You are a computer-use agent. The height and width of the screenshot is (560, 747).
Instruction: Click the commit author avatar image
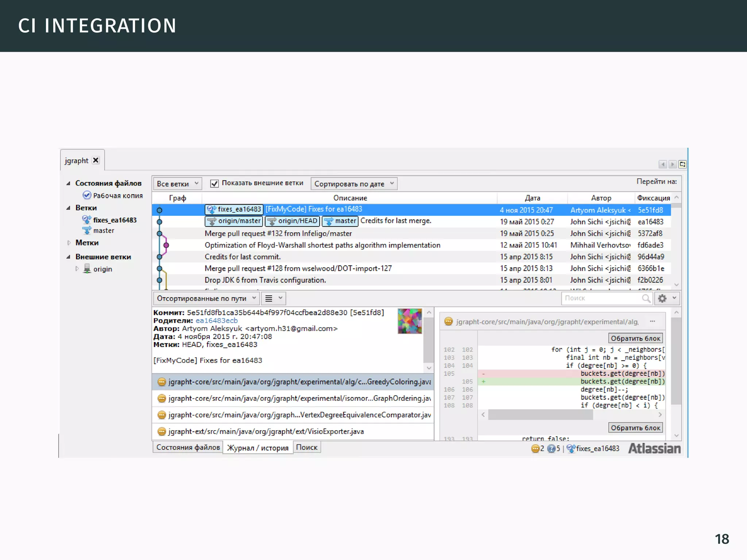click(410, 321)
